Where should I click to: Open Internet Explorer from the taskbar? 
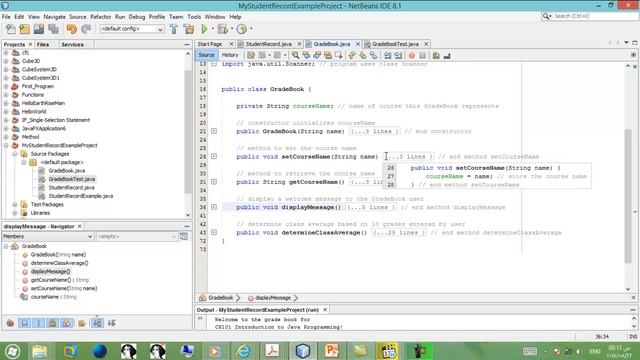pyautogui.click(x=244, y=351)
